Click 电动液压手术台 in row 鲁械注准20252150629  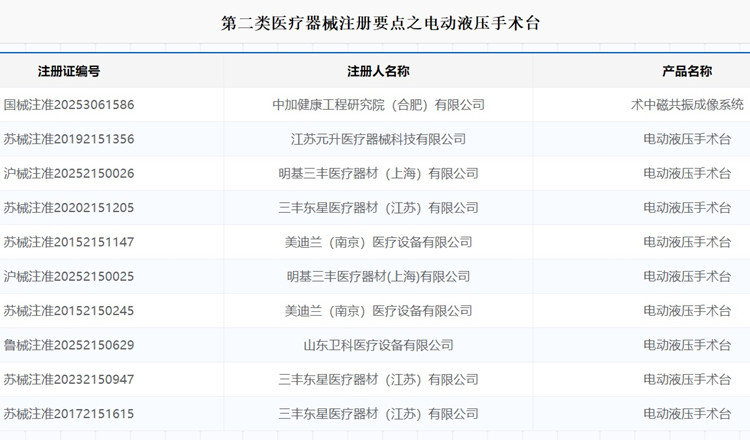coord(687,345)
